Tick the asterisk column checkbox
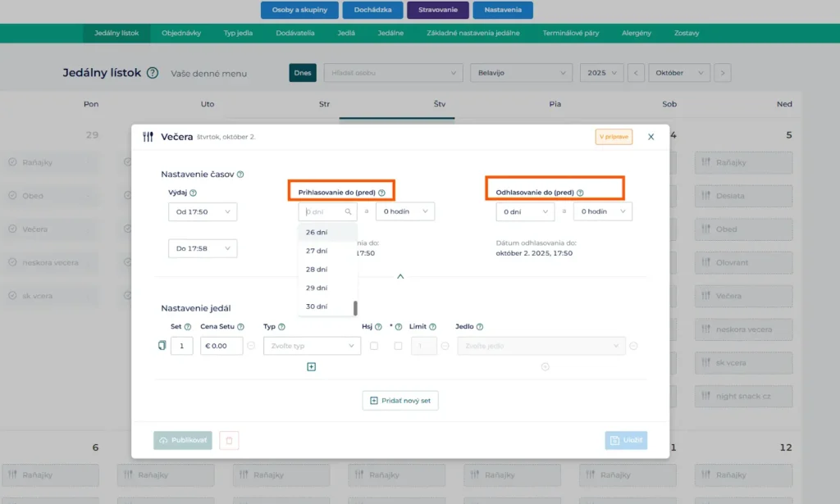 398,346
